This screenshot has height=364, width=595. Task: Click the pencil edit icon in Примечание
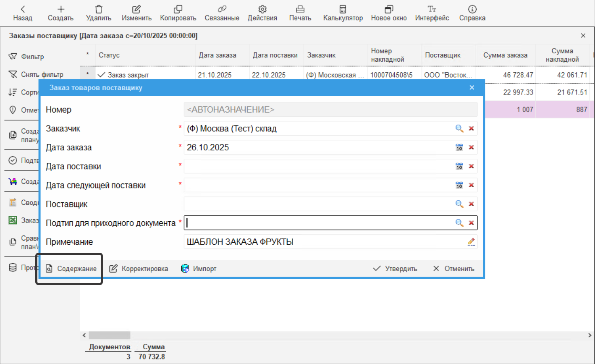[x=471, y=242]
